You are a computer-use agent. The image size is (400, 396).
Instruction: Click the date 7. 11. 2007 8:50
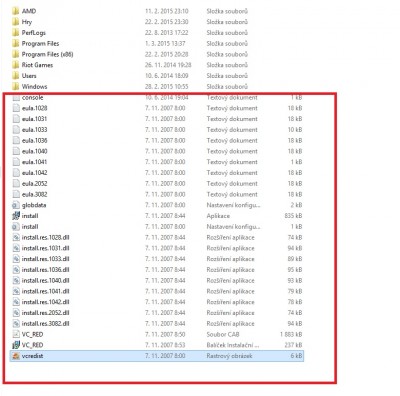pyautogui.click(x=165, y=334)
